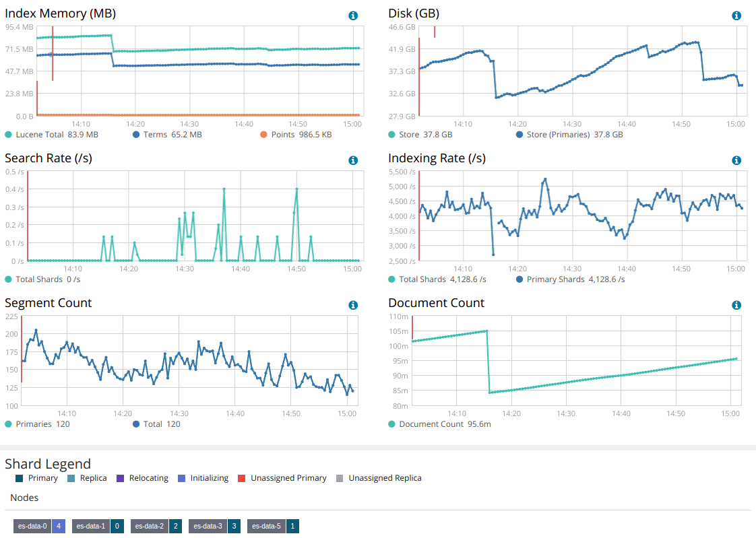Click shard 4 badge on es-data-0
756x538 pixels.
coord(59,526)
